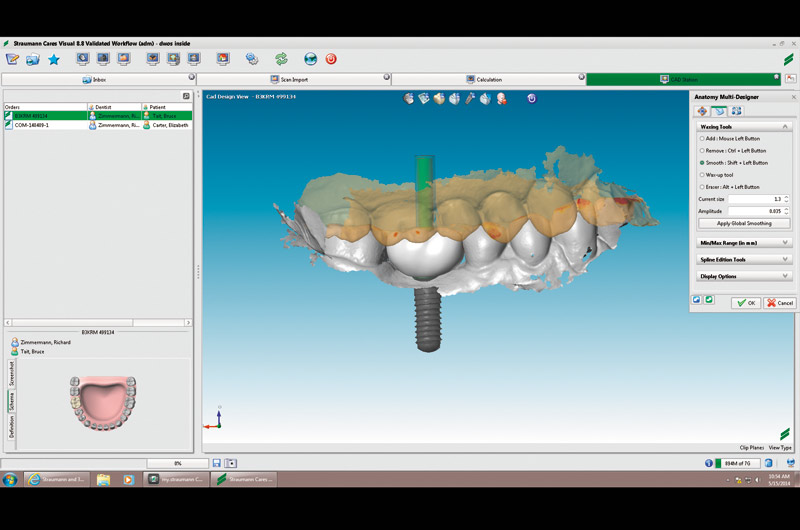This screenshot has width=800, height=530.
Task: Click the database cylinder icon in status bar
Action: 768,463
